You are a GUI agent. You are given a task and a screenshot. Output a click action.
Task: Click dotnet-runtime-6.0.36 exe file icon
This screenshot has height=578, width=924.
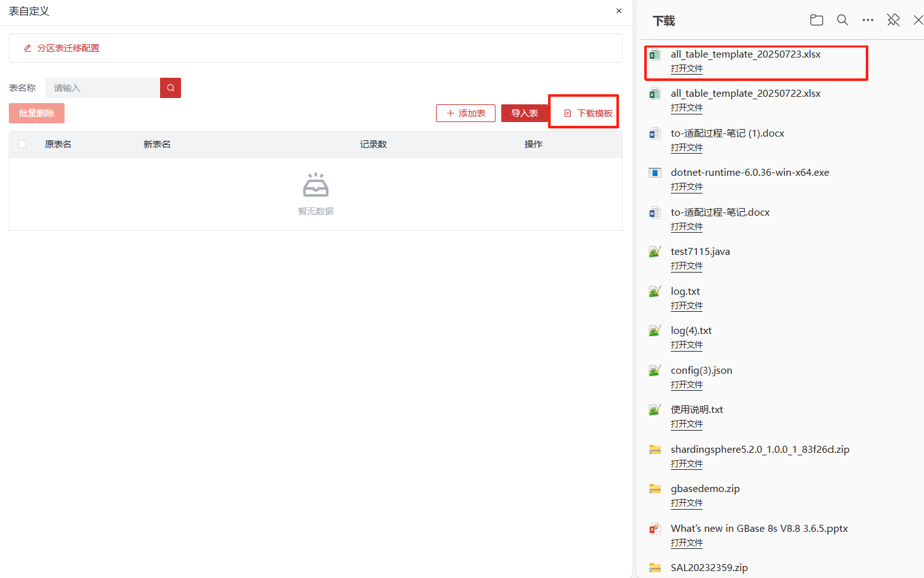(655, 173)
